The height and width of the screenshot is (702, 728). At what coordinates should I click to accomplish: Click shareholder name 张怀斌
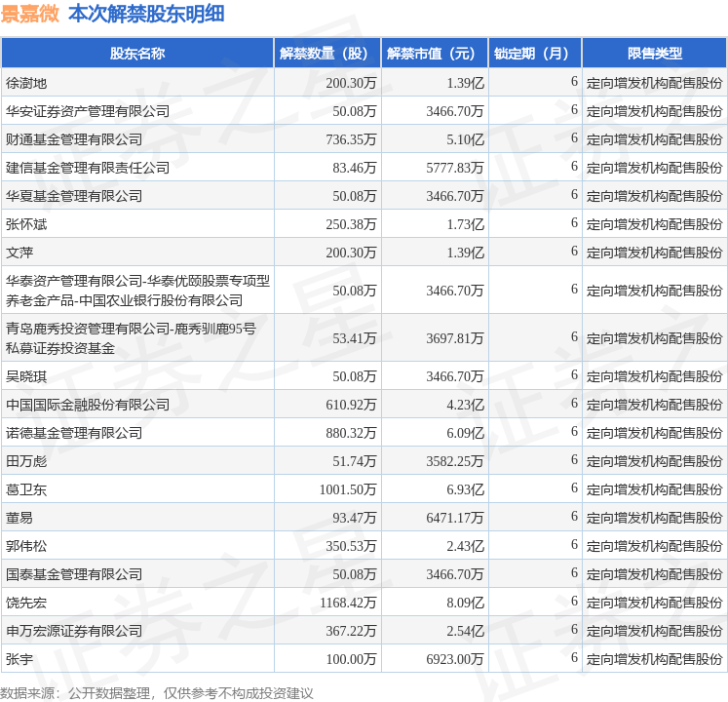(x=26, y=224)
